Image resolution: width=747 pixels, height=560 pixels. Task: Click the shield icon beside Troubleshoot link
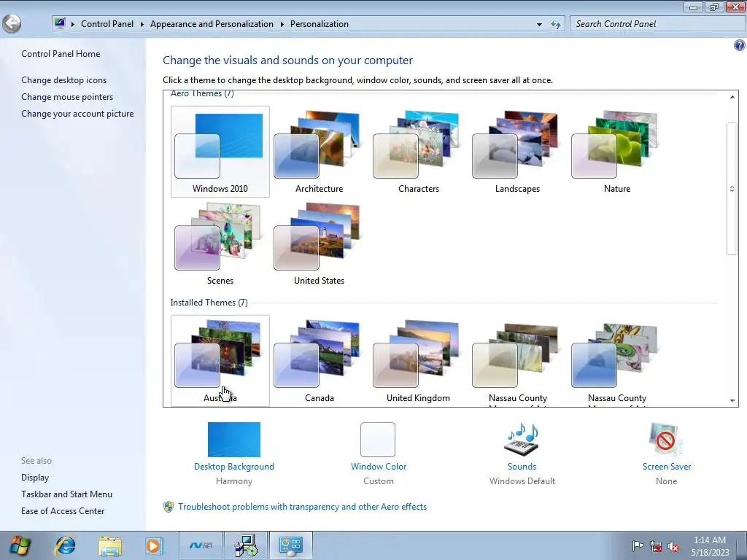[169, 507]
